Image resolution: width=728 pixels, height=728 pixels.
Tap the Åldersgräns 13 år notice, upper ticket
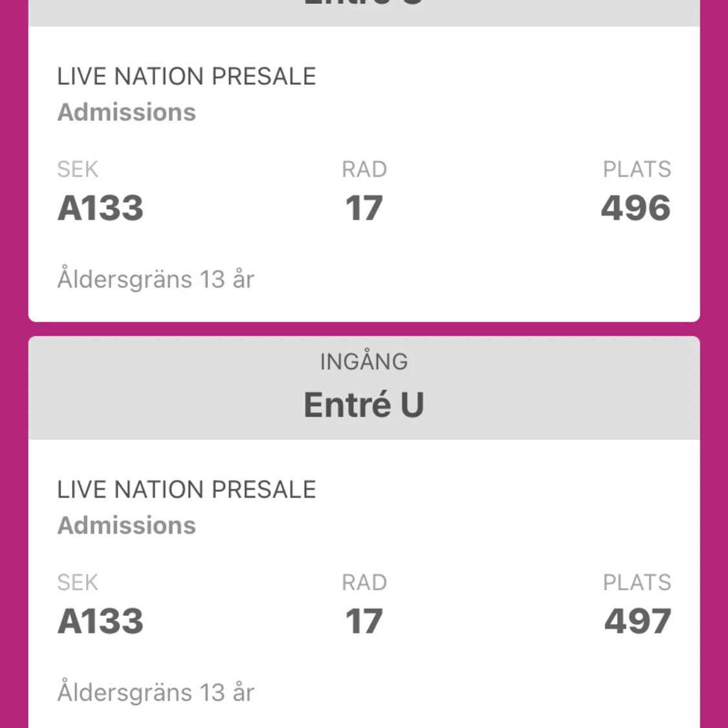pyautogui.click(x=156, y=278)
